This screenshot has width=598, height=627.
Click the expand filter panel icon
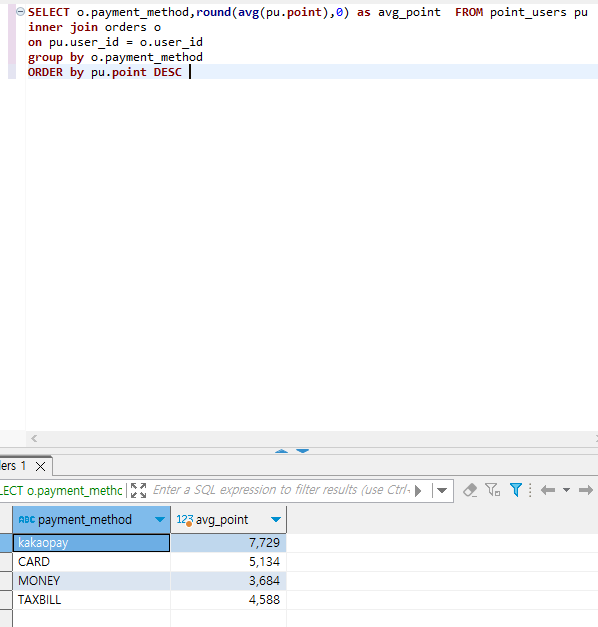[x=138, y=490]
